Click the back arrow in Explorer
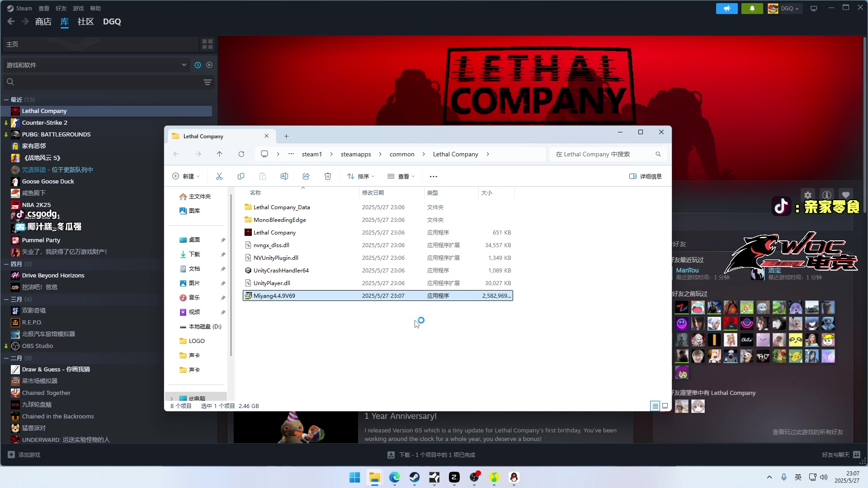Image resolution: width=868 pixels, height=488 pixels. 176,154
